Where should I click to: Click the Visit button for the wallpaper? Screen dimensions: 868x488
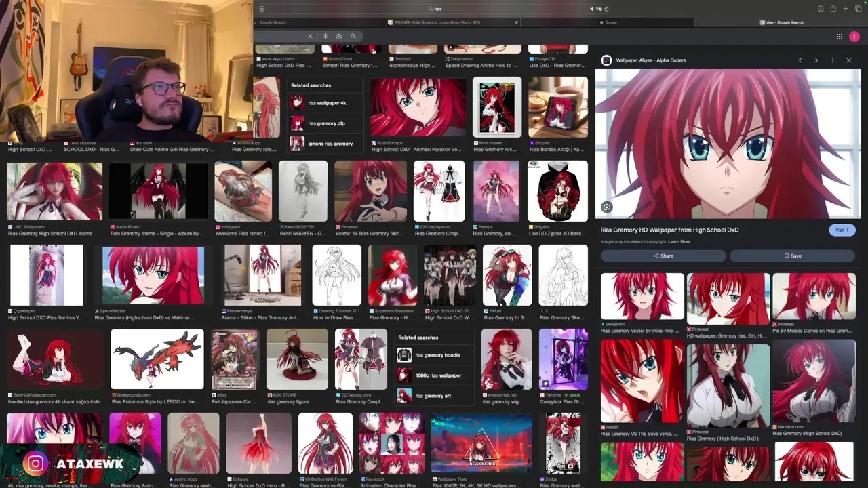[842, 230]
